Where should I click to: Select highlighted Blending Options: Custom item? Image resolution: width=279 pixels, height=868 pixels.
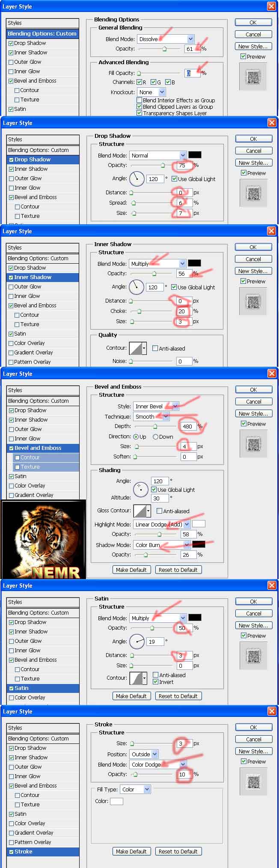point(43,33)
